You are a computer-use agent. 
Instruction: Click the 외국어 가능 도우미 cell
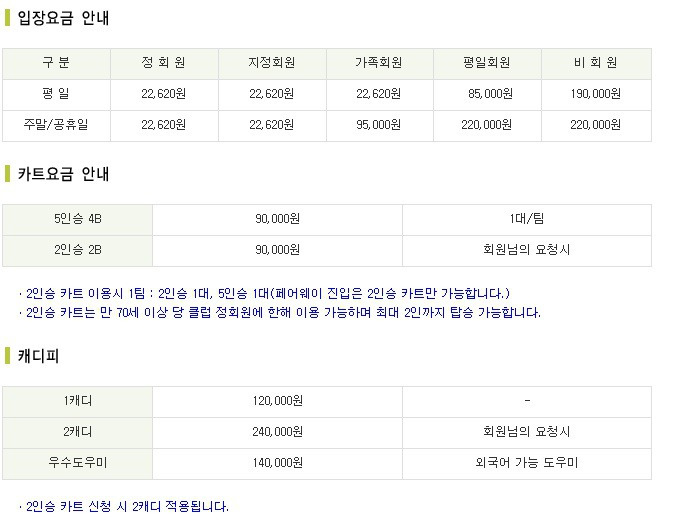(x=527, y=463)
